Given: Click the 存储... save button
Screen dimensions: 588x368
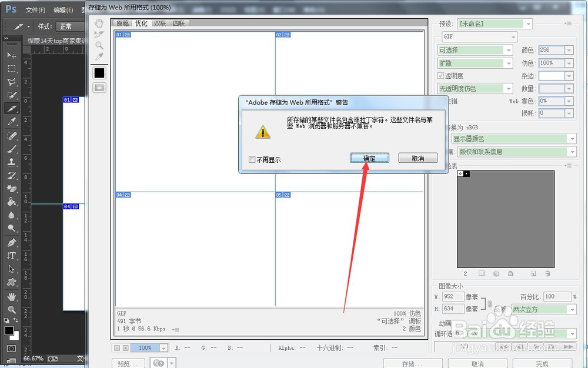Looking at the screenshot, I should [413, 364].
